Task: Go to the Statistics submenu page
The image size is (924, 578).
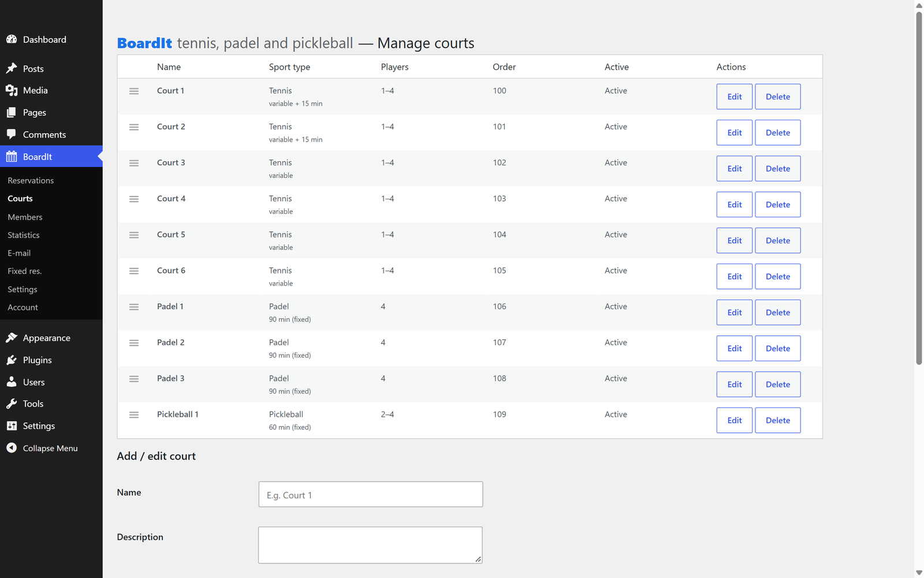Action: click(24, 235)
